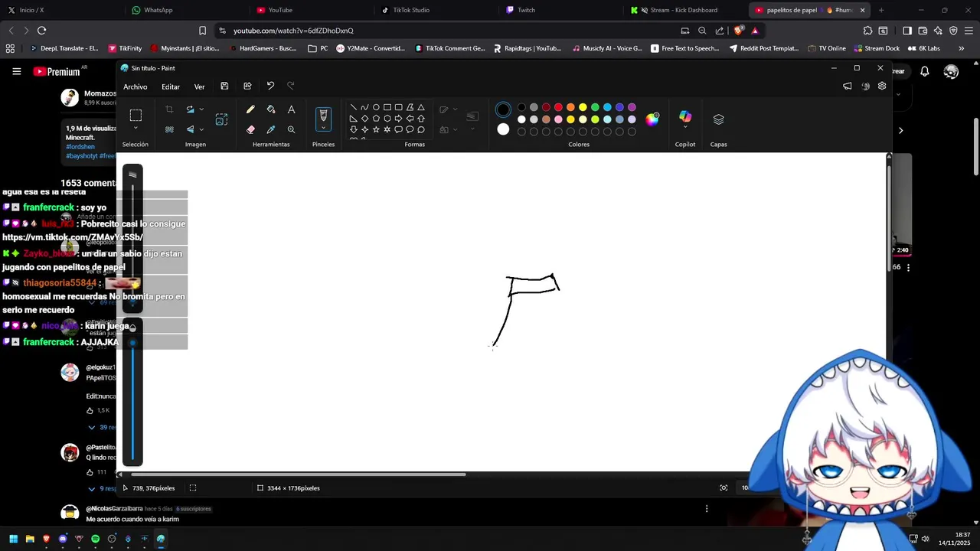980x551 pixels.
Task: Select the Eraser tool
Action: 250,129
